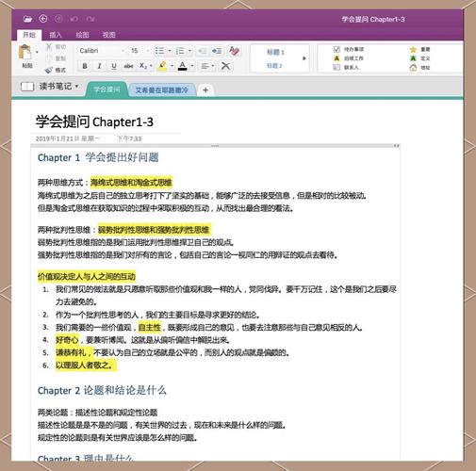Click the highlighted 价值观决定人与人之间的互动 line
Viewport: 476px width, 471px height.
(87, 276)
